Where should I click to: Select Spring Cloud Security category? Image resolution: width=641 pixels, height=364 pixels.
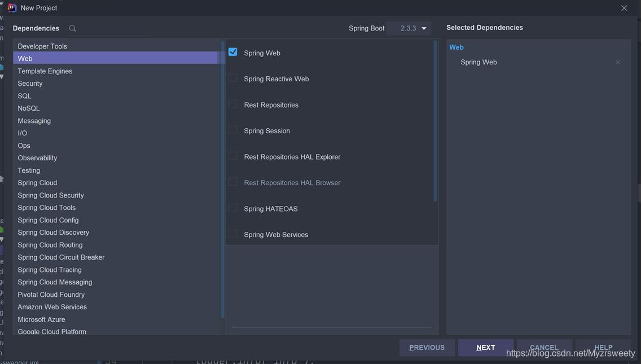(x=116, y=195)
